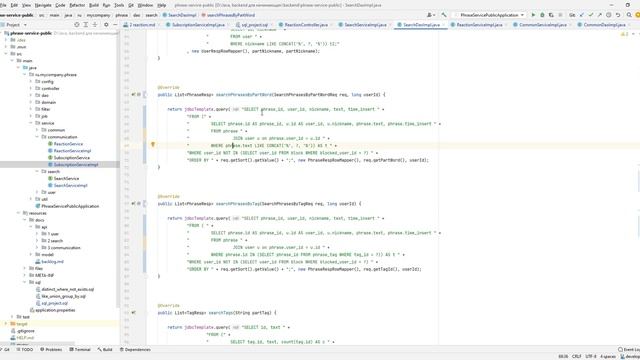
Task: Select application.properties in the project tree
Action: click(55, 310)
